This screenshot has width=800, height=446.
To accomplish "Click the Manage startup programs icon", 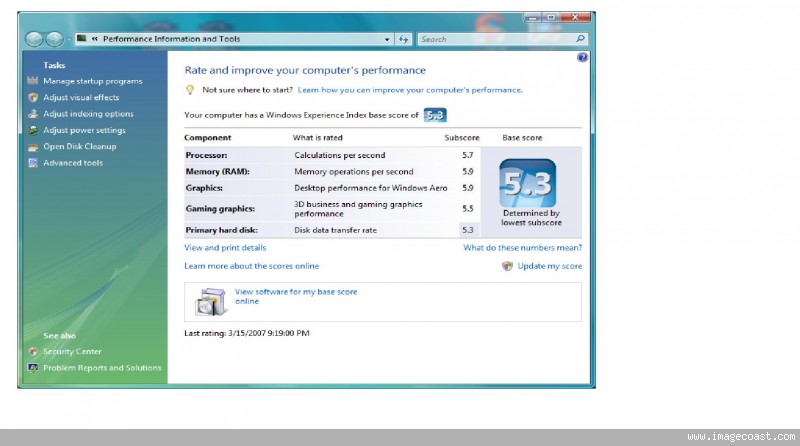I will (x=33, y=81).
